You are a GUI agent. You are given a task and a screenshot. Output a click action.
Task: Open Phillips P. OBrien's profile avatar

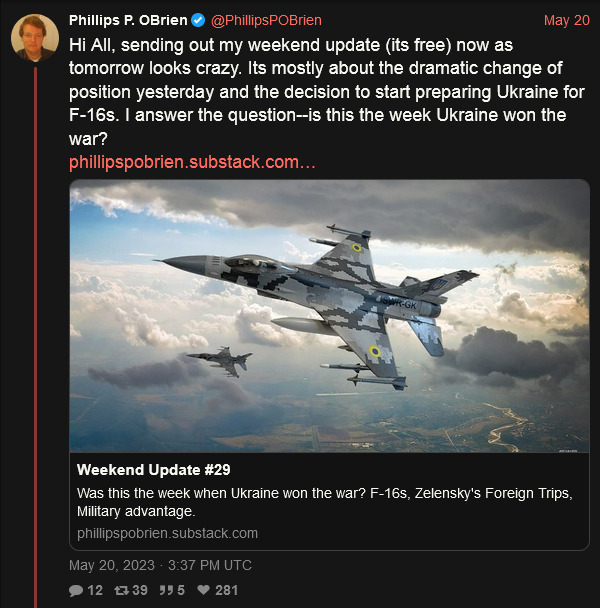click(34, 37)
